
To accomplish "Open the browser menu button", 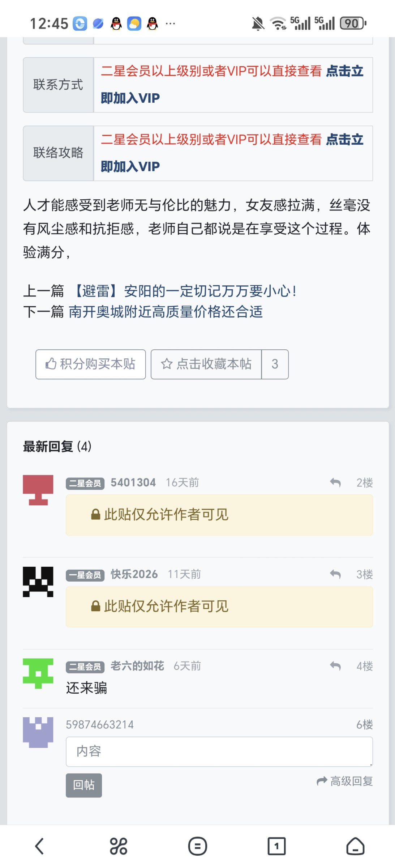I will tap(197, 846).
